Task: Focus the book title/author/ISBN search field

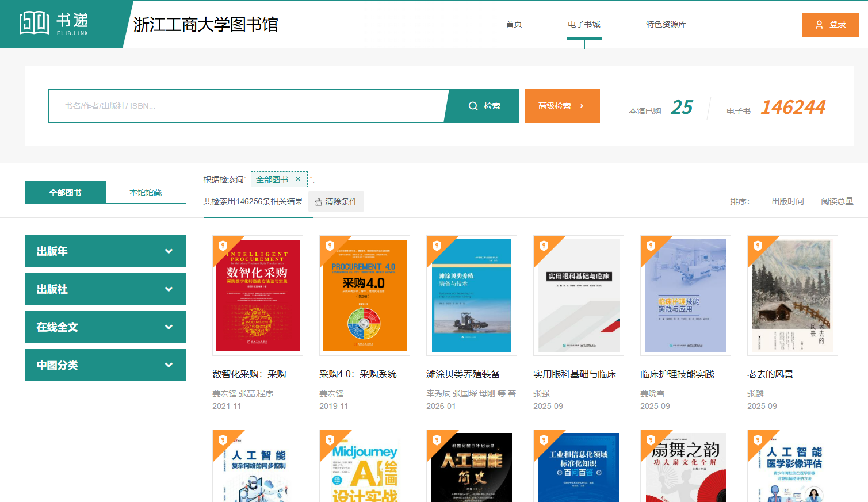Action: coord(247,106)
